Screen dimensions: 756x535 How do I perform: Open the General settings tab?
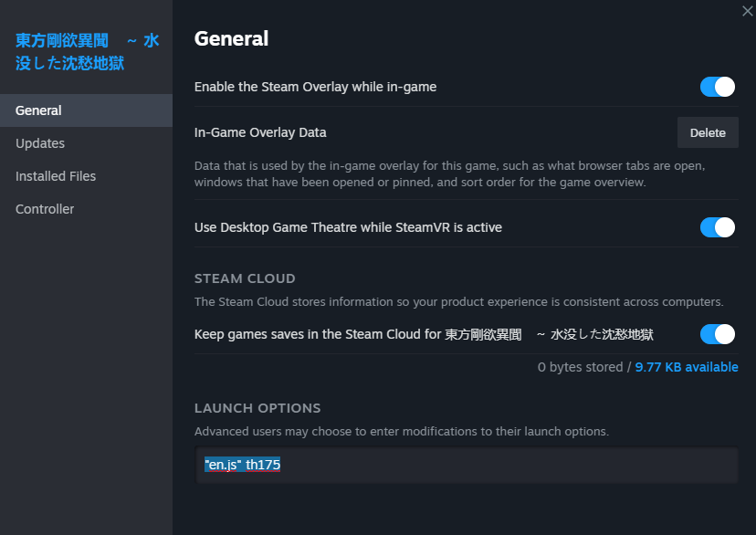[86, 110]
